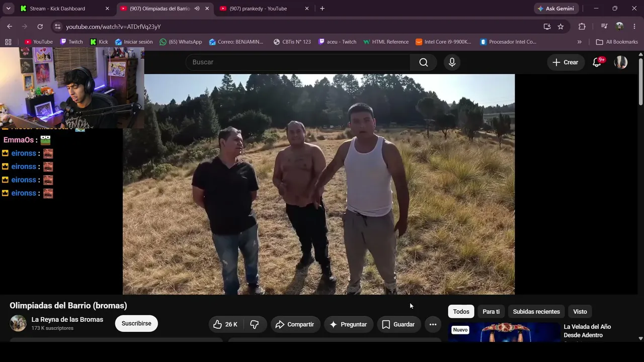This screenshot has height=362, width=644.
Task: Open more actions three-dot menu
Action: coord(433,324)
